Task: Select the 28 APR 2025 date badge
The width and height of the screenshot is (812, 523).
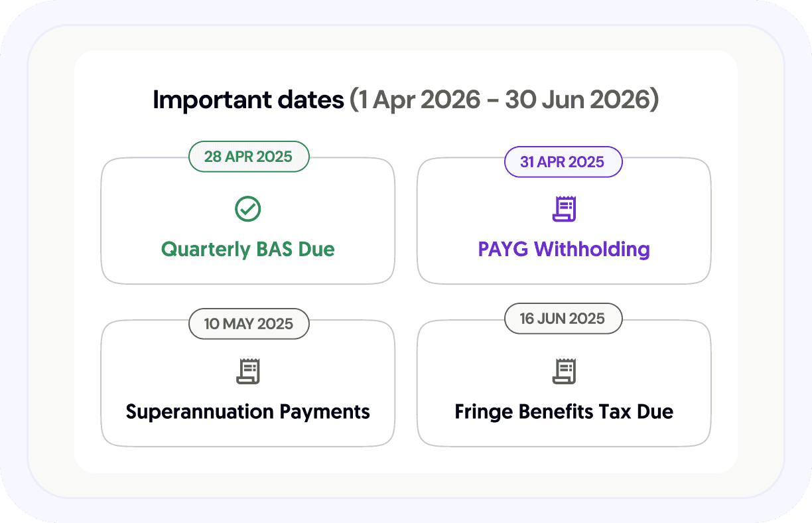Action: point(248,157)
